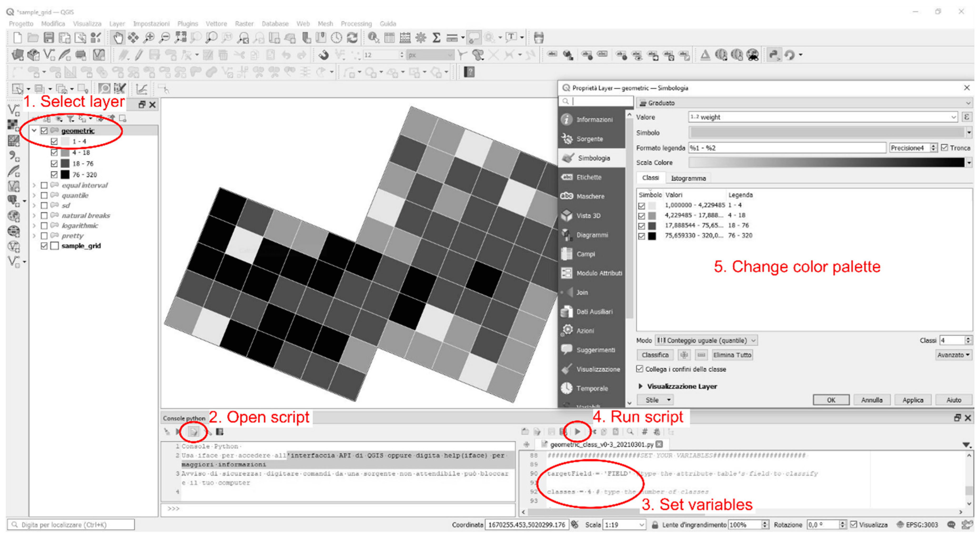
Task: Expand the natural breaks layer tree
Action: tap(34, 215)
